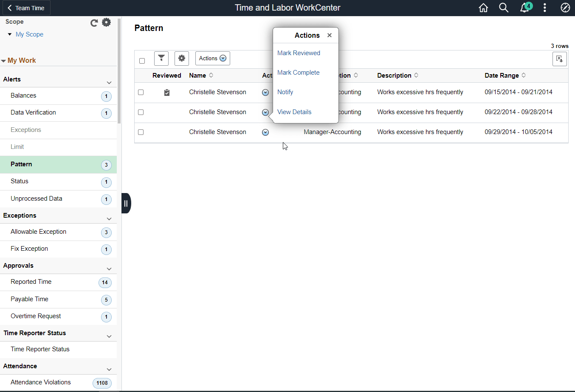Viewport: 575px width, 392px height.
Task: Open View Details in the Actions popup
Action: click(294, 112)
